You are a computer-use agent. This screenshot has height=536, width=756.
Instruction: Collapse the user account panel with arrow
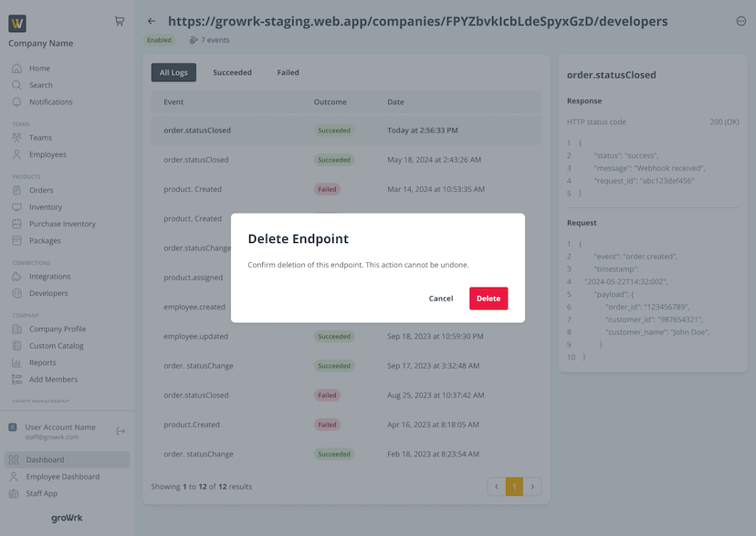[x=120, y=430]
